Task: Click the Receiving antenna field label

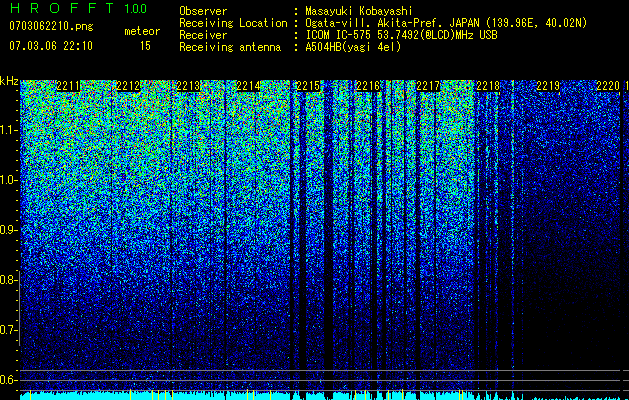Action: click(230, 47)
